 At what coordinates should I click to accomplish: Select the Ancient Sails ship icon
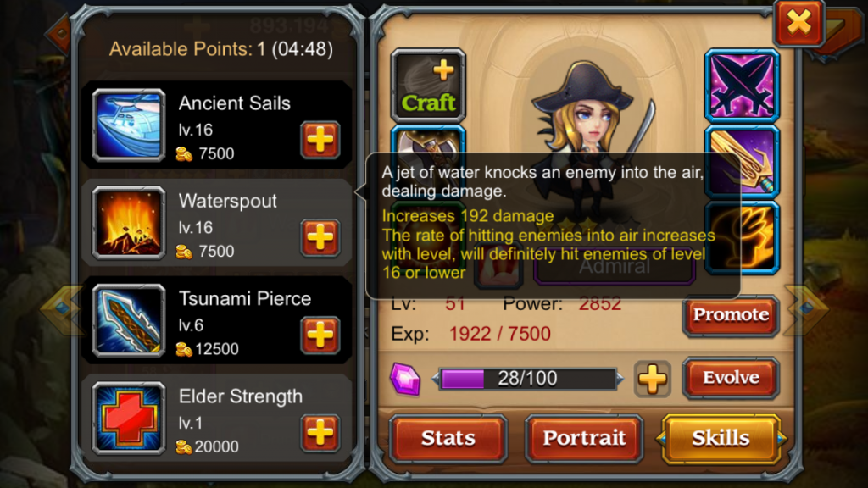pyautogui.click(x=129, y=125)
